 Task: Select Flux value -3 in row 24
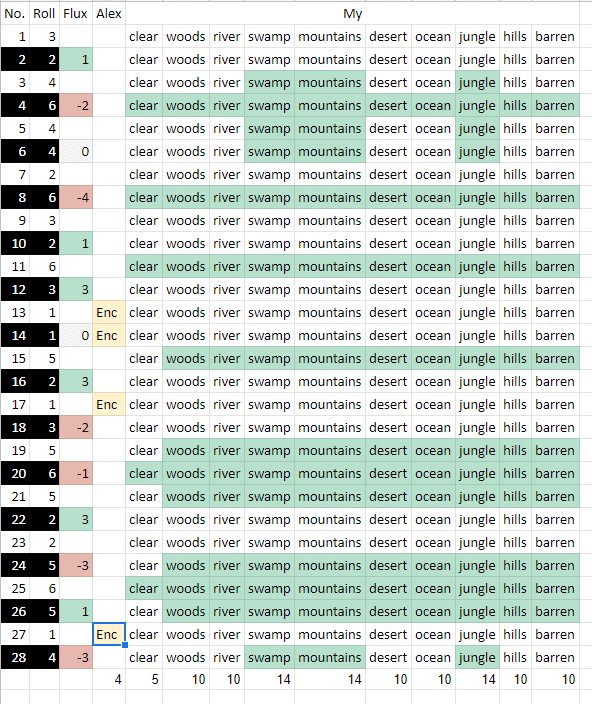(x=76, y=565)
